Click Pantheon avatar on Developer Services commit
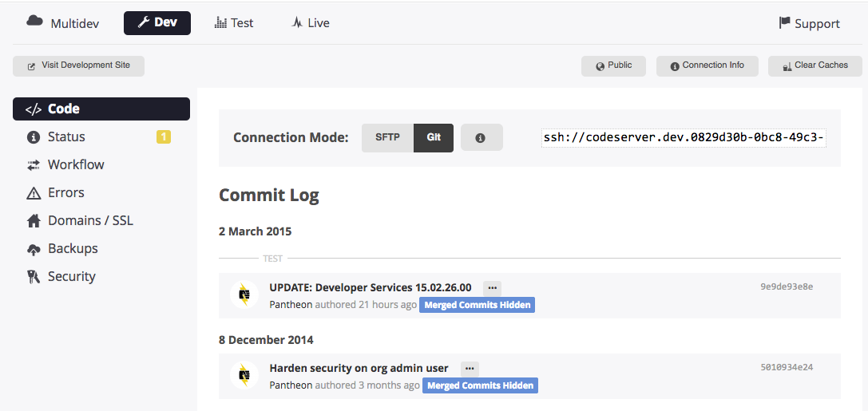This screenshot has width=868, height=411. 244,294
